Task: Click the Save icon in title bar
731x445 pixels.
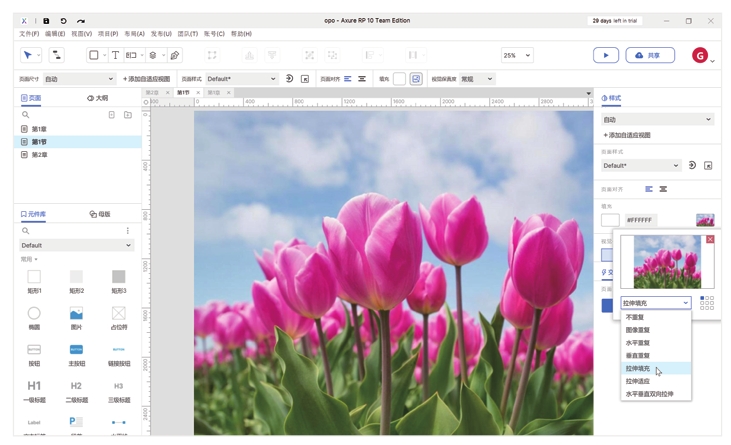Action: (46, 21)
